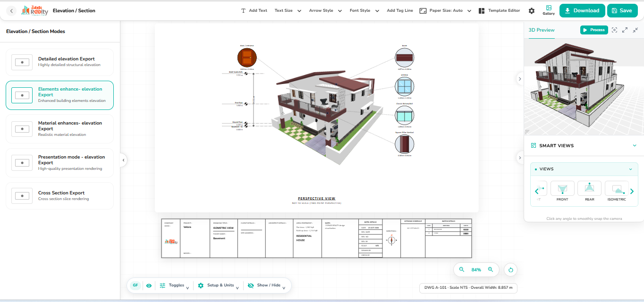Image resolution: width=644 pixels, height=302 pixels.
Task: Expand the 3D preview to fullscreen
Action: point(625,30)
